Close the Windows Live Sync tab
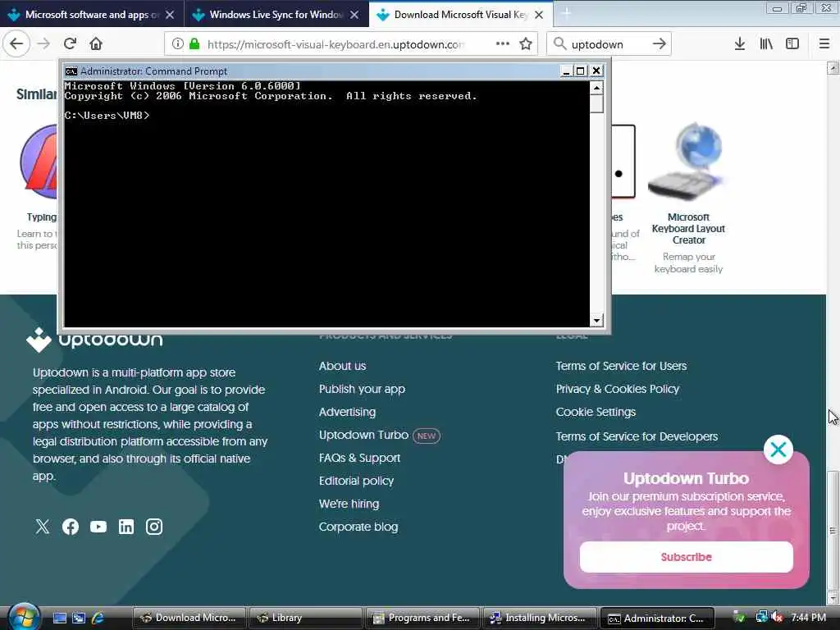The image size is (840, 630). 354,15
